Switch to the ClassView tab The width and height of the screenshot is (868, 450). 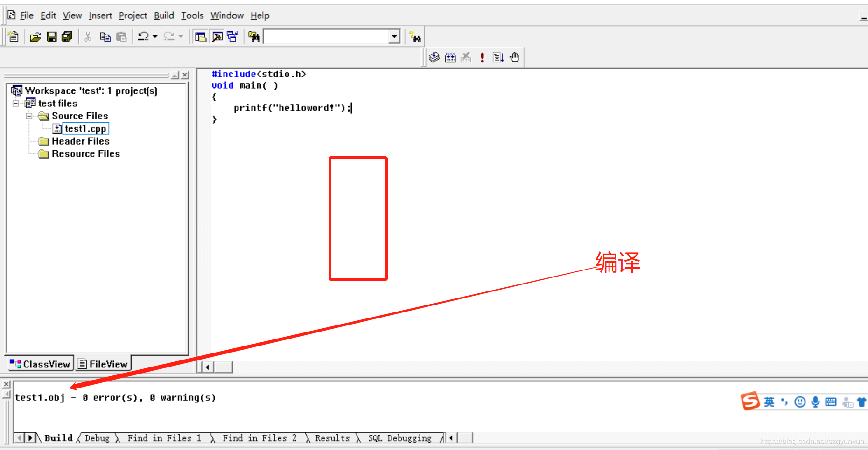pyautogui.click(x=40, y=364)
